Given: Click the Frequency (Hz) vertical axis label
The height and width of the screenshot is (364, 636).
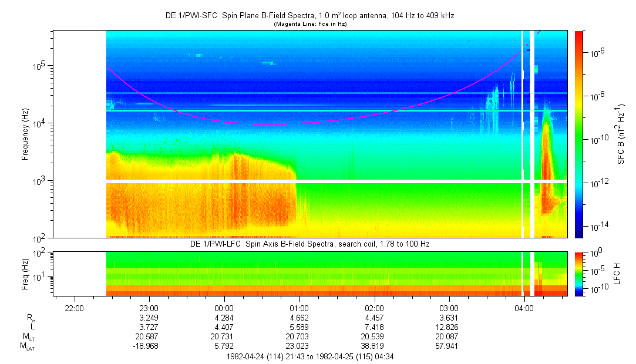Looking at the screenshot, I should click(25, 134).
